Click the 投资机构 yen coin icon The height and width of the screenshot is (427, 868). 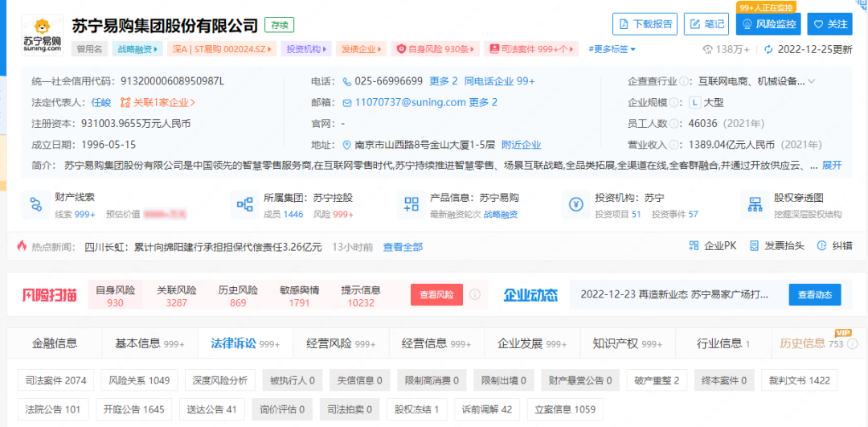[576, 205]
